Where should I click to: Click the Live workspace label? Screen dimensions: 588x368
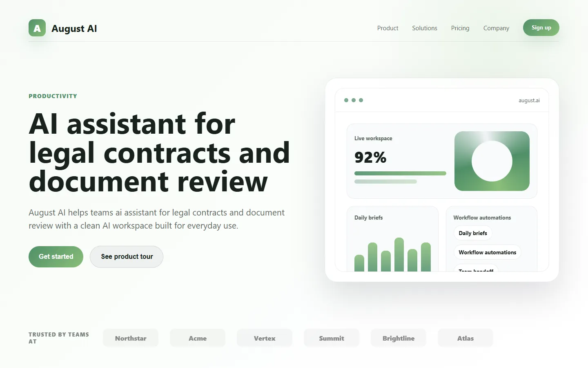point(373,138)
